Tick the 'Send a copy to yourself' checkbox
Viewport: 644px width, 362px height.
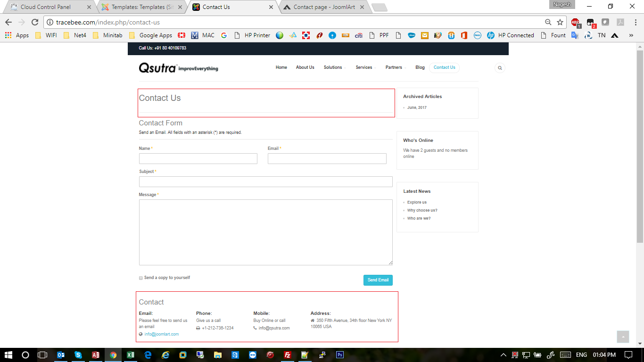(x=141, y=278)
